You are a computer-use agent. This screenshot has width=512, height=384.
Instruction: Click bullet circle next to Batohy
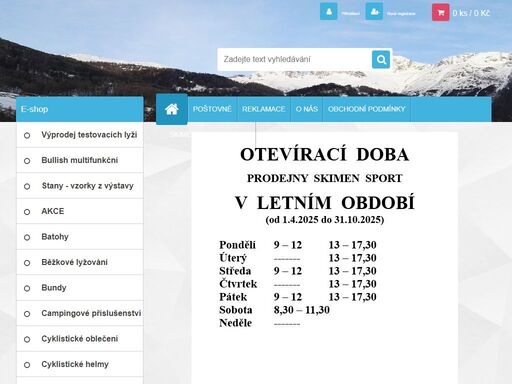pos(27,237)
